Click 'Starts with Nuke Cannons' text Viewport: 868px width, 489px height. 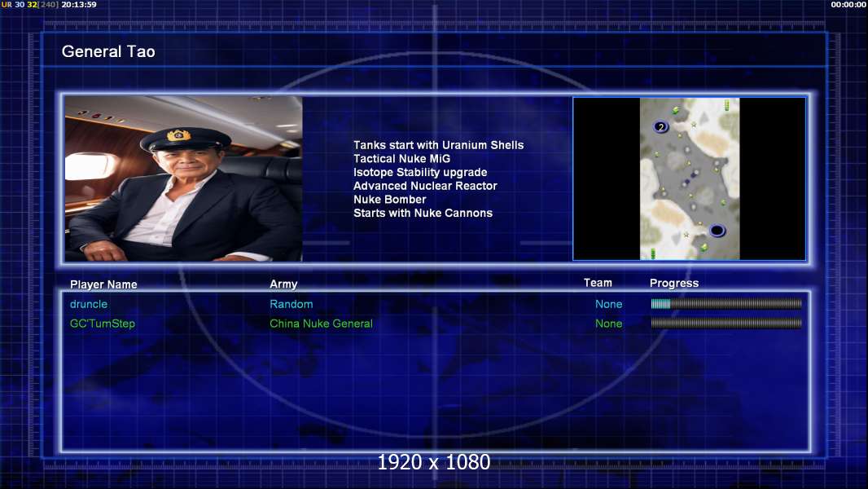tap(423, 213)
